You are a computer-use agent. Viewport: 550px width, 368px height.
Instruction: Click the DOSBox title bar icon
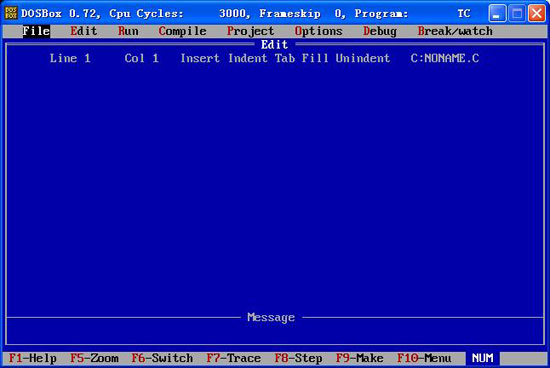[x=11, y=13]
